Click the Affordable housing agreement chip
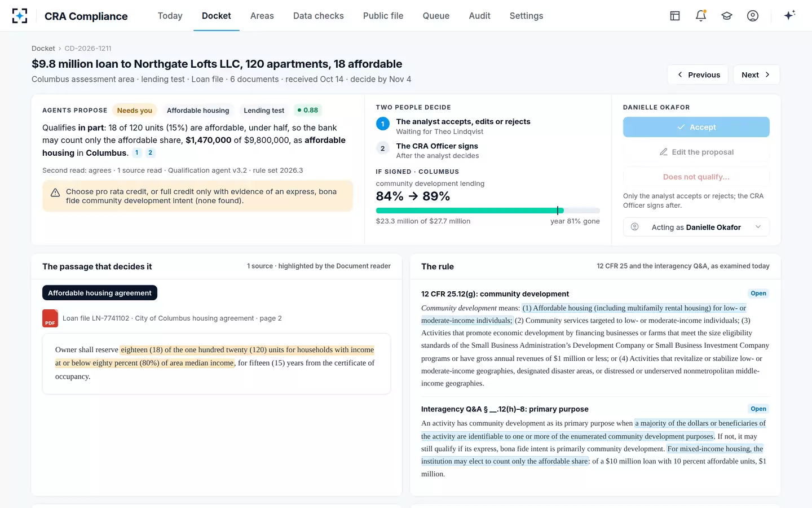Viewport: 812px width, 508px height. coord(100,293)
